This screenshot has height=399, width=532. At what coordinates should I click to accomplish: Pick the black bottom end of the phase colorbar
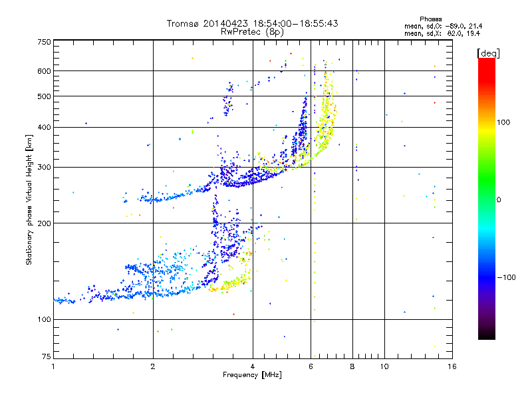[x=487, y=334]
